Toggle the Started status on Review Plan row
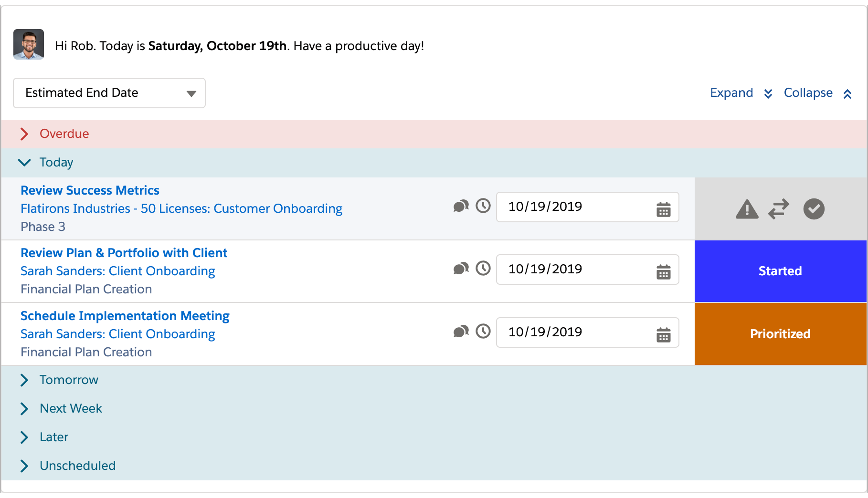Screen dimensions: 868x498 pyautogui.click(x=780, y=271)
